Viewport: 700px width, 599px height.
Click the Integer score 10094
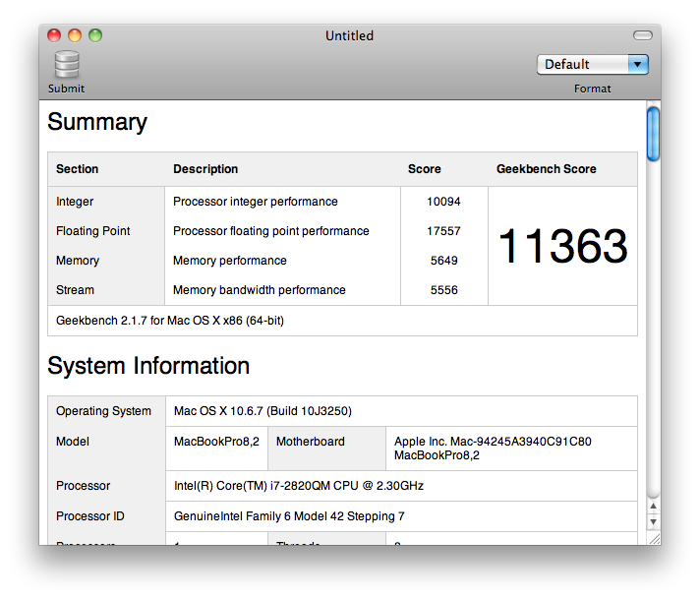443,202
